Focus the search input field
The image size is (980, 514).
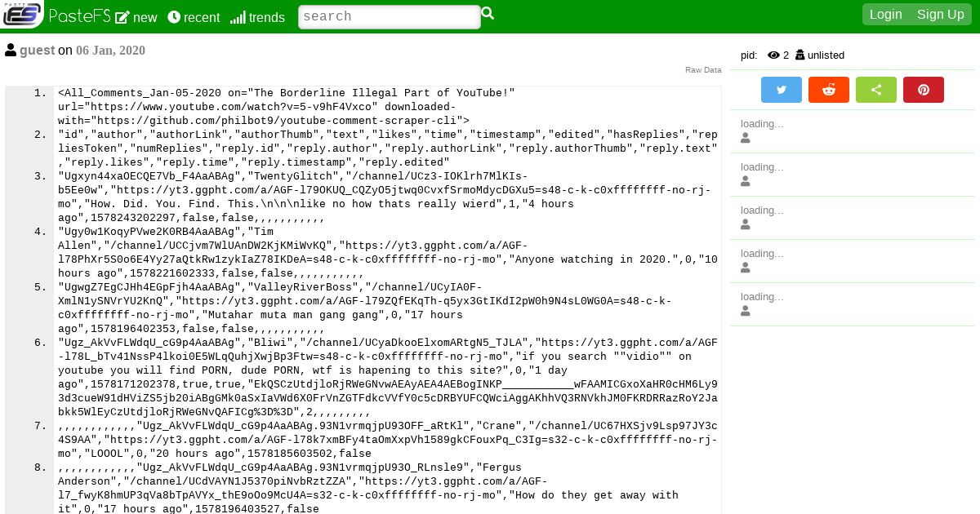click(x=390, y=16)
